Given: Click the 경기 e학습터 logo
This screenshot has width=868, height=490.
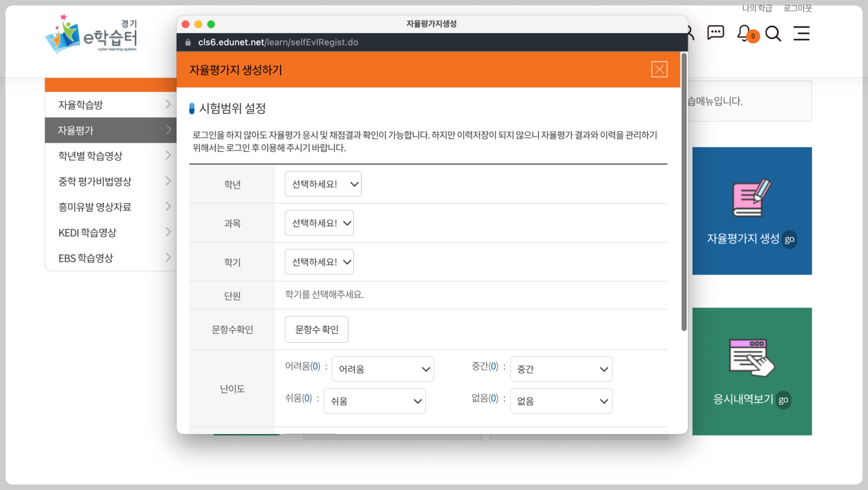Looking at the screenshot, I should pos(91,35).
